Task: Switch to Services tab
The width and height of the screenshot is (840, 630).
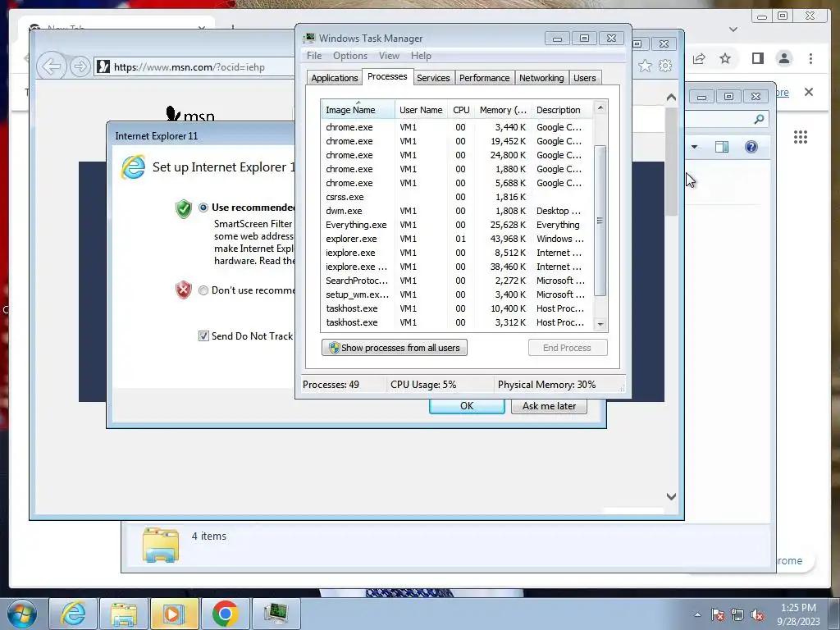Action: pyautogui.click(x=433, y=78)
